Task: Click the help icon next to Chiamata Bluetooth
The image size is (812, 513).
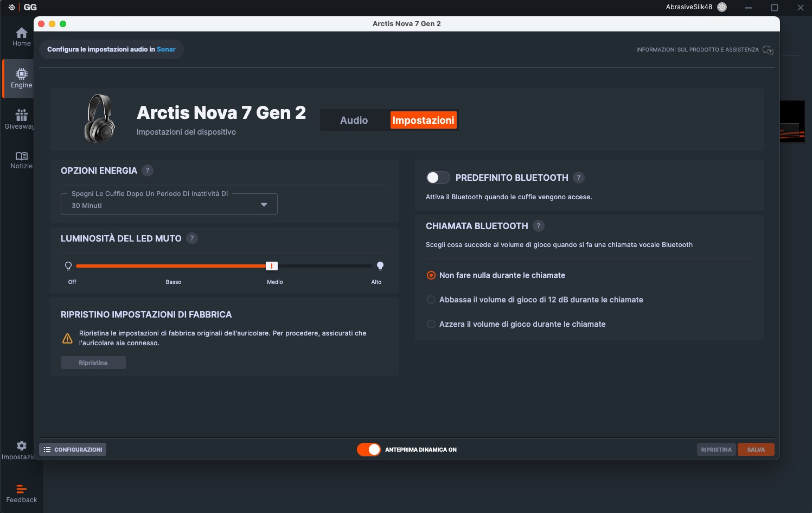Action: coord(538,226)
